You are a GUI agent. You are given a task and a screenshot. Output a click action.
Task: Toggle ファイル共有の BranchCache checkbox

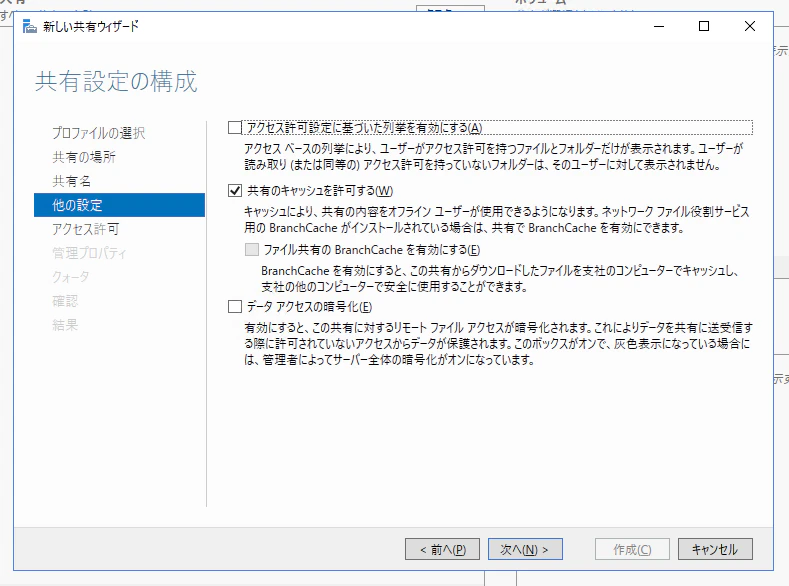(x=252, y=249)
